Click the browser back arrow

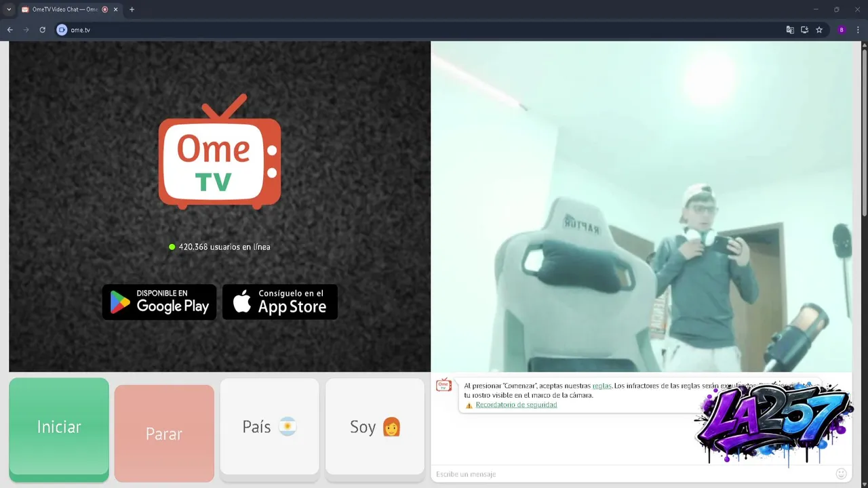(10, 30)
